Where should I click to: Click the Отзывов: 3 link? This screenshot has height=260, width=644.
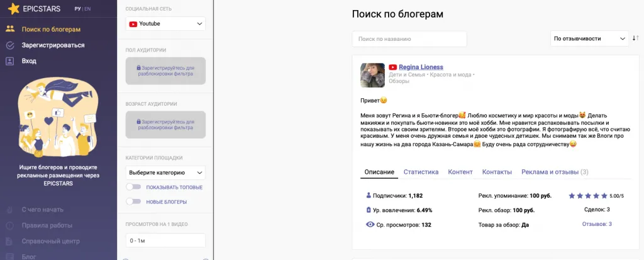[x=597, y=224]
